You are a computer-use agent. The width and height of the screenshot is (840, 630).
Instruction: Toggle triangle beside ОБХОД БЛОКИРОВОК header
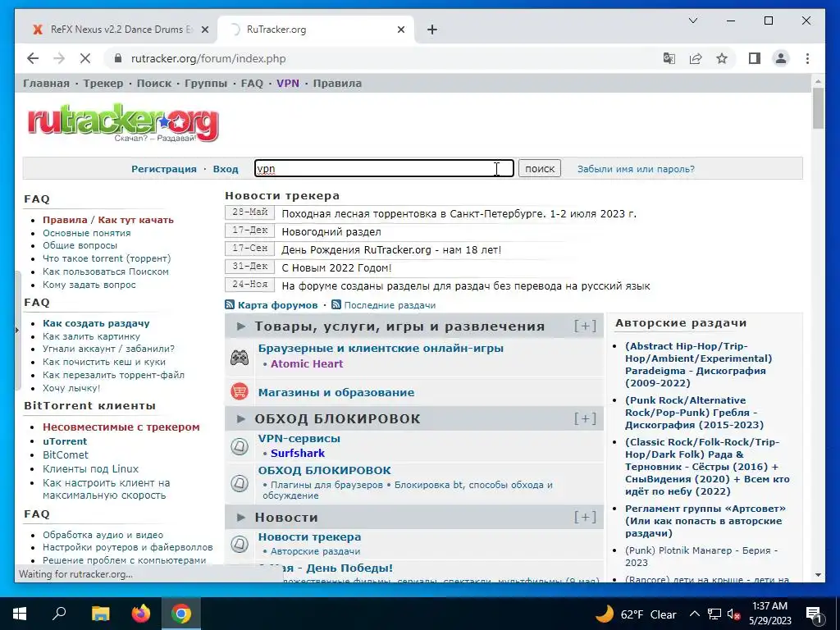click(x=241, y=418)
